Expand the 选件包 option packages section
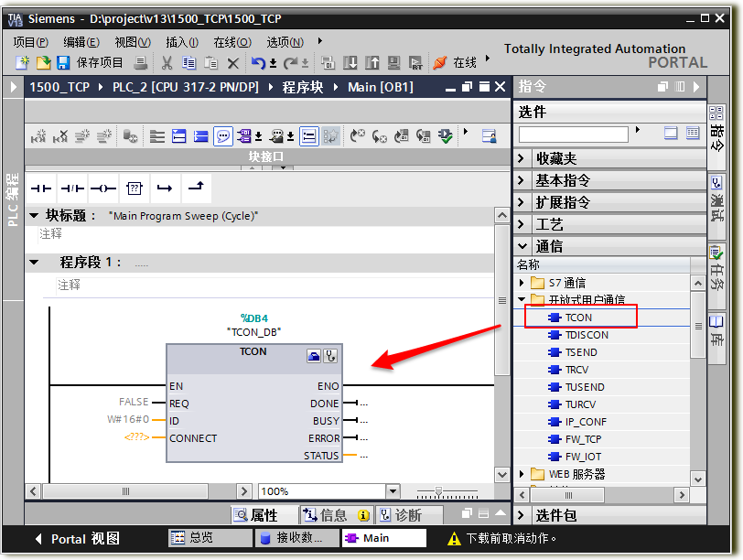The width and height of the screenshot is (743, 560). 522,515
